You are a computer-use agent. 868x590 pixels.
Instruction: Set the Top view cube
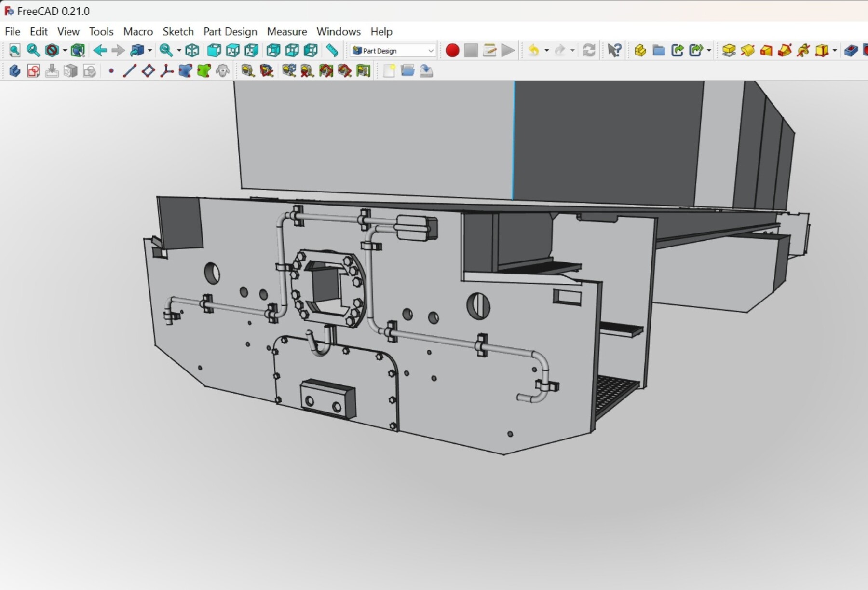(x=233, y=50)
